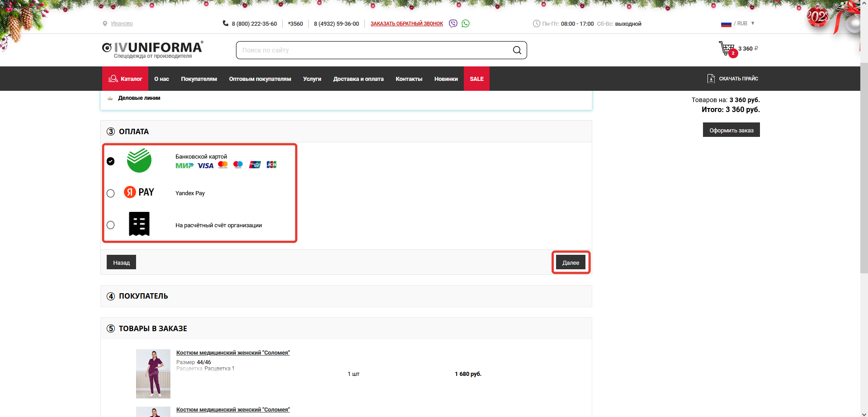Click the WhatsApp messenger icon
The width and height of the screenshot is (868, 417).
466,23
